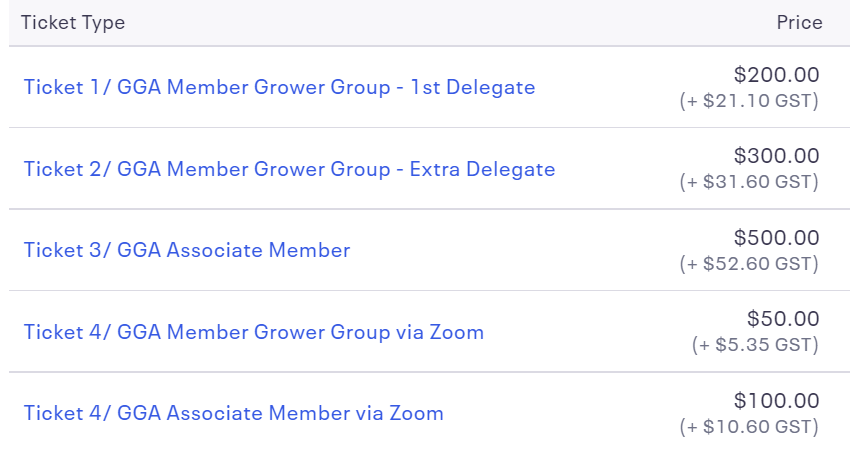
Task: Select the $200.00 price amount
Action: [x=776, y=75]
